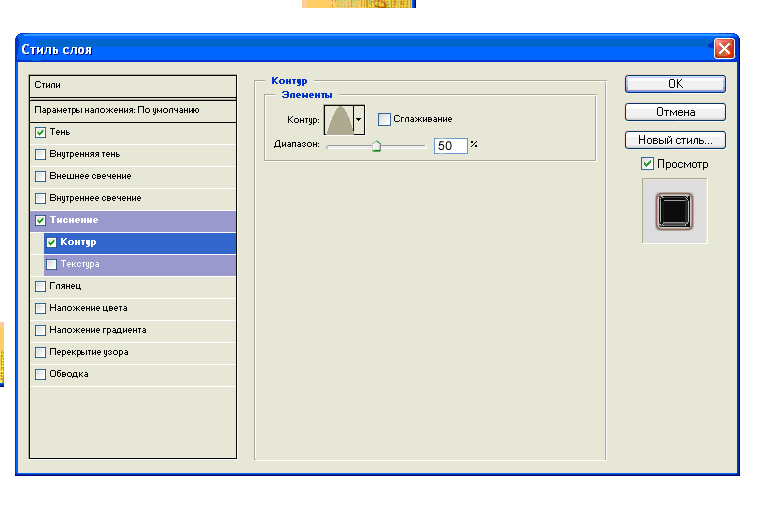
Task: Open the Стили list item
Action: point(133,85)
